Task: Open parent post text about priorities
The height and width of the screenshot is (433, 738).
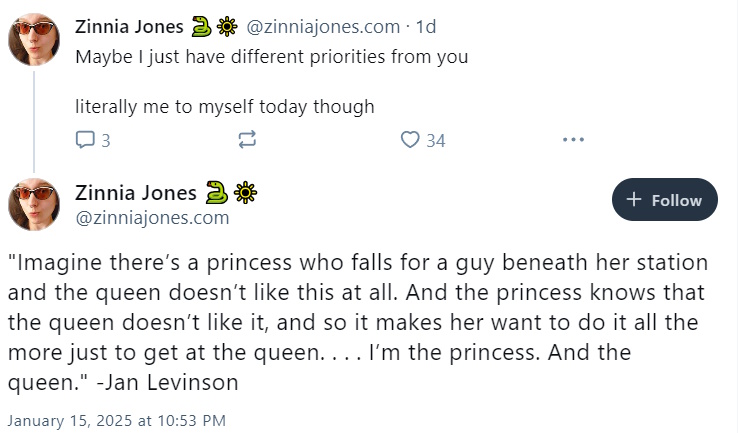Action: pyautogui.click(x=272, y=81)
